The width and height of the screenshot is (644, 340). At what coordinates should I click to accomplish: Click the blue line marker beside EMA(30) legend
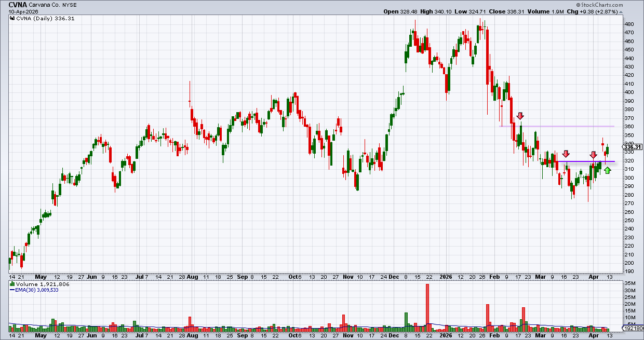click(x=12, y=290)
